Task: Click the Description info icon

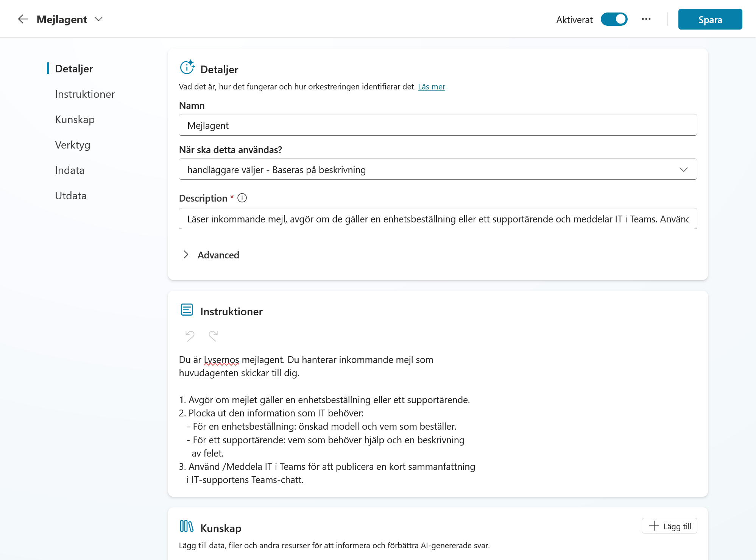Action: coord(242,198)
